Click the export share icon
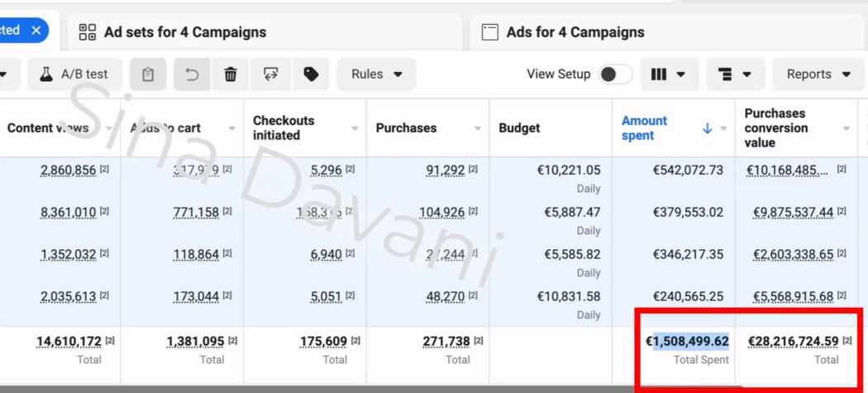Screen dimensions: 868x393 (271, 74)
